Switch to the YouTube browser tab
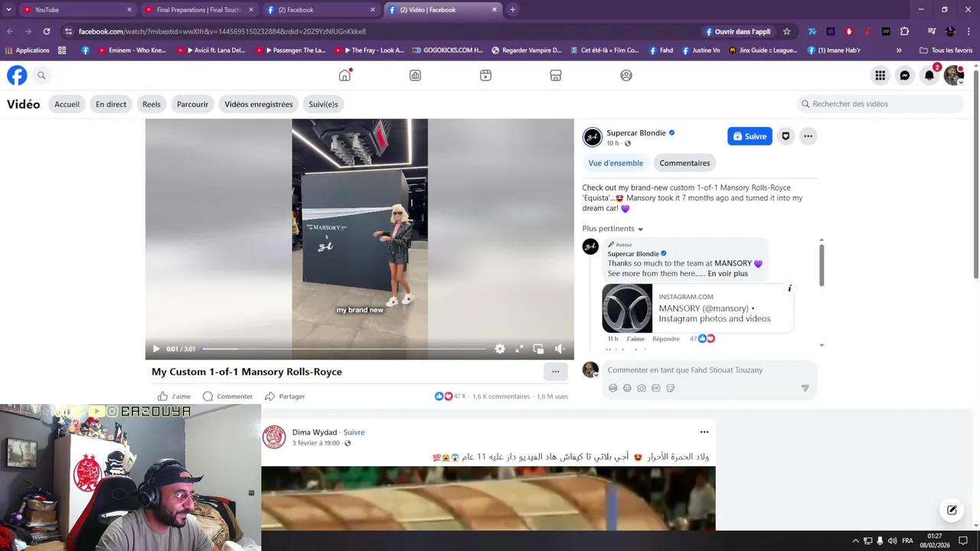Image resolution: width=980 pixels, height=551 pixels. click(x=76, y=10)
